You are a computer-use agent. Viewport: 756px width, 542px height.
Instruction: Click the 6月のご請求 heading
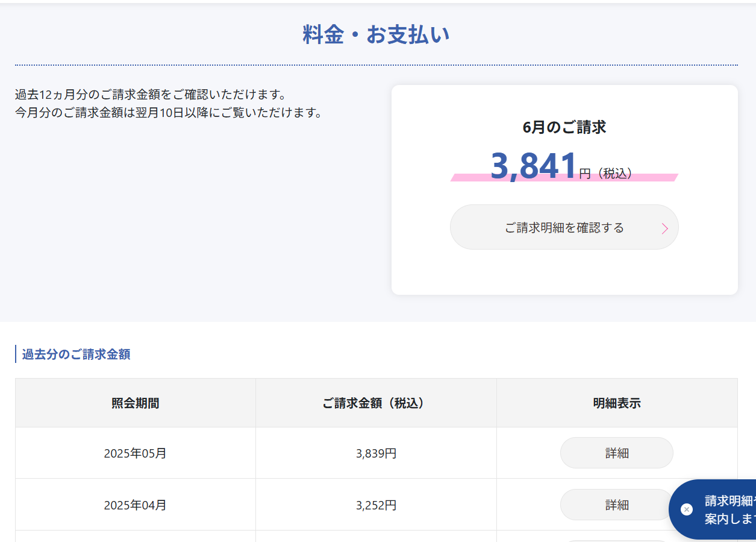(564, 127)
